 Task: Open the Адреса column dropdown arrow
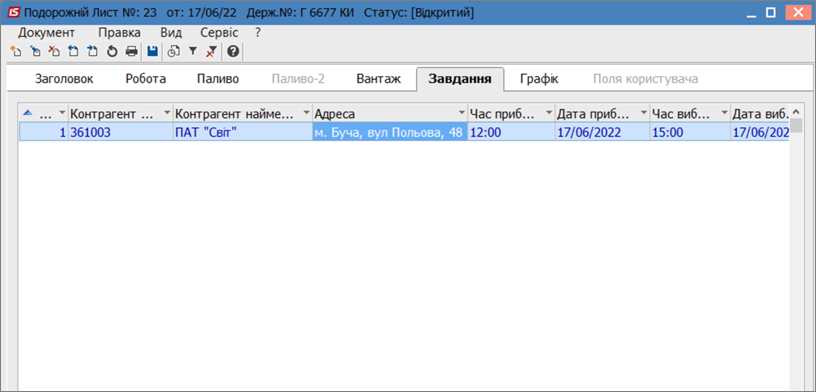[462, 113]
